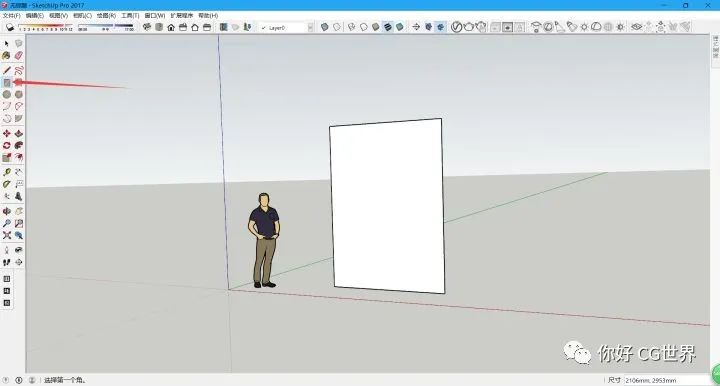Start V-Ray render teapot button

468,27
